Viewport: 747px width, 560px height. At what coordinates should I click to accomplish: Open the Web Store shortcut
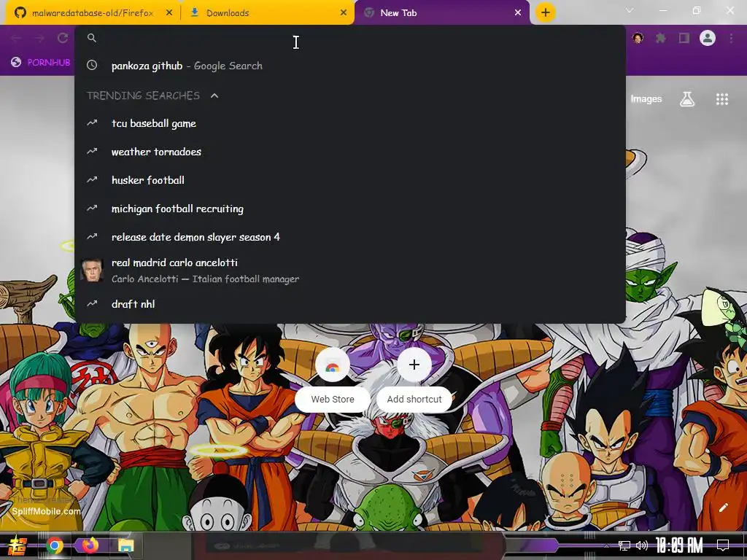pos(333,380)
